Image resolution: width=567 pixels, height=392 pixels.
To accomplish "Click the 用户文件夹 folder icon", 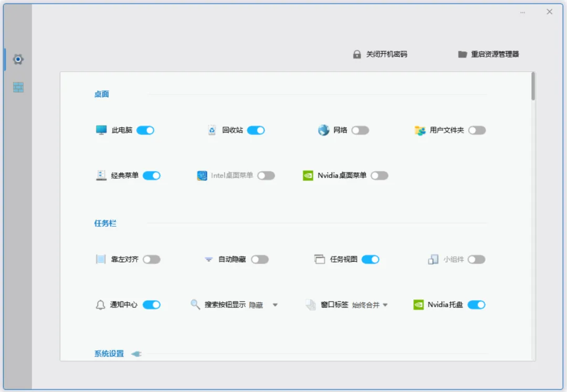I will tap(419, 130).
